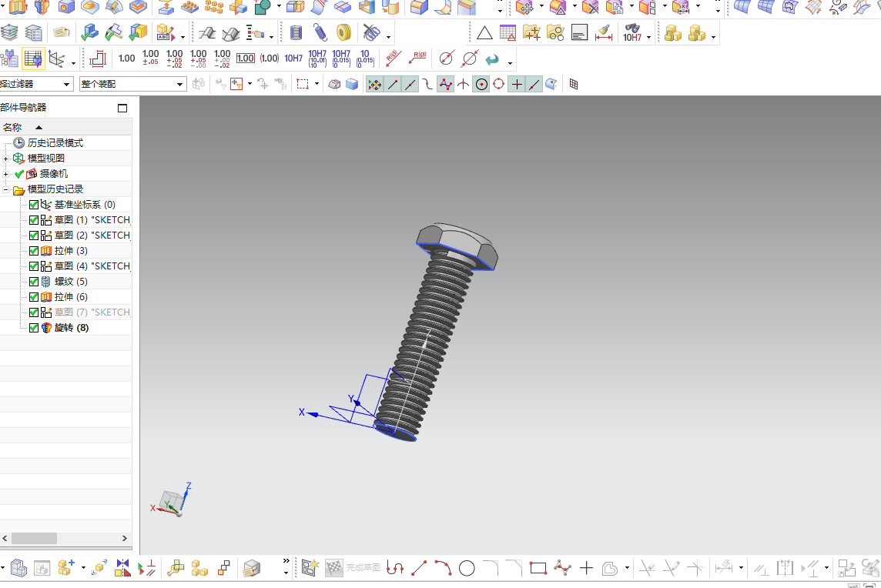Choose the Rectangle sketch tool
Viewport: 881px width, 588px height.
point(538,568)
